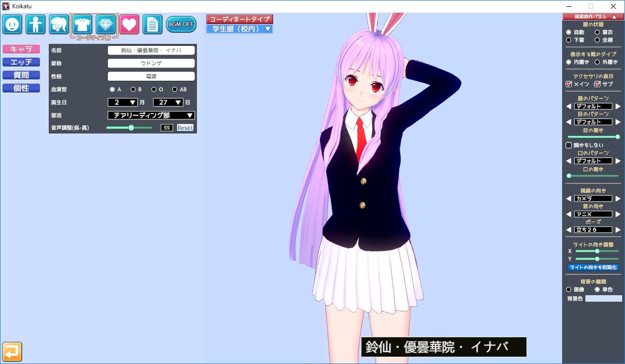
Task: Previous eye pattern arrow
Action: [569, 122]
